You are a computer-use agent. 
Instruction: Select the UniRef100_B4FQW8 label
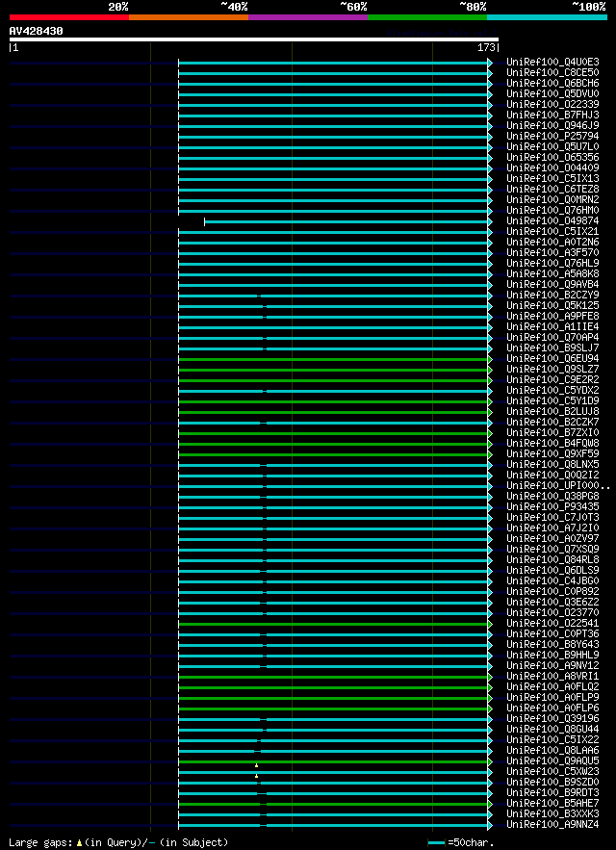552,444
